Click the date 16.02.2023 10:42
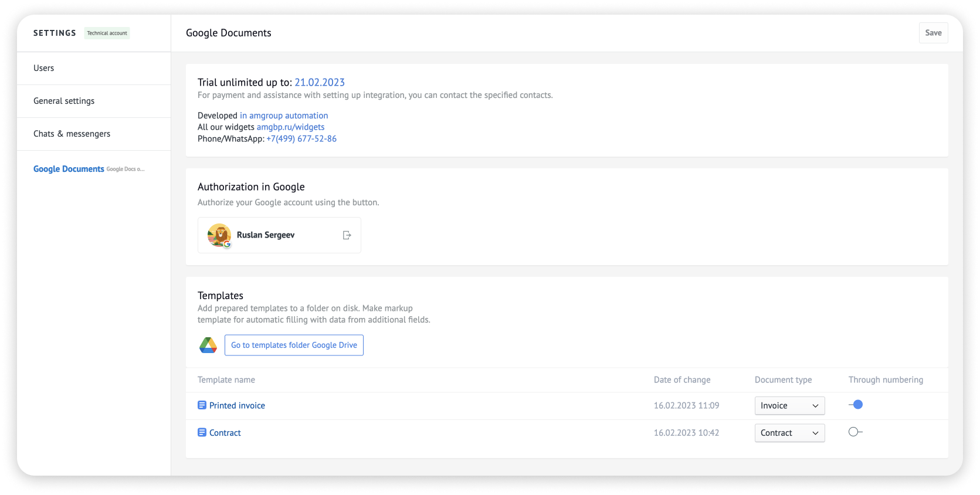The image size is (980, 495). (x=686, y=433)
